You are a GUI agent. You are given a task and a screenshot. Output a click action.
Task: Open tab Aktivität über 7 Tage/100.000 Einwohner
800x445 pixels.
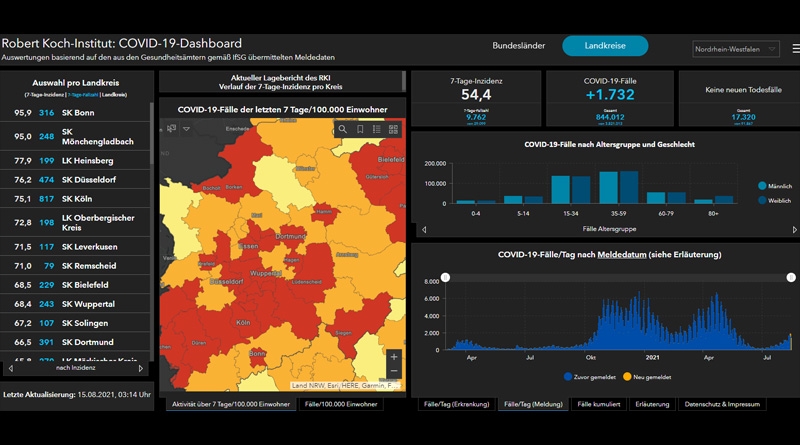pos(231,404)
